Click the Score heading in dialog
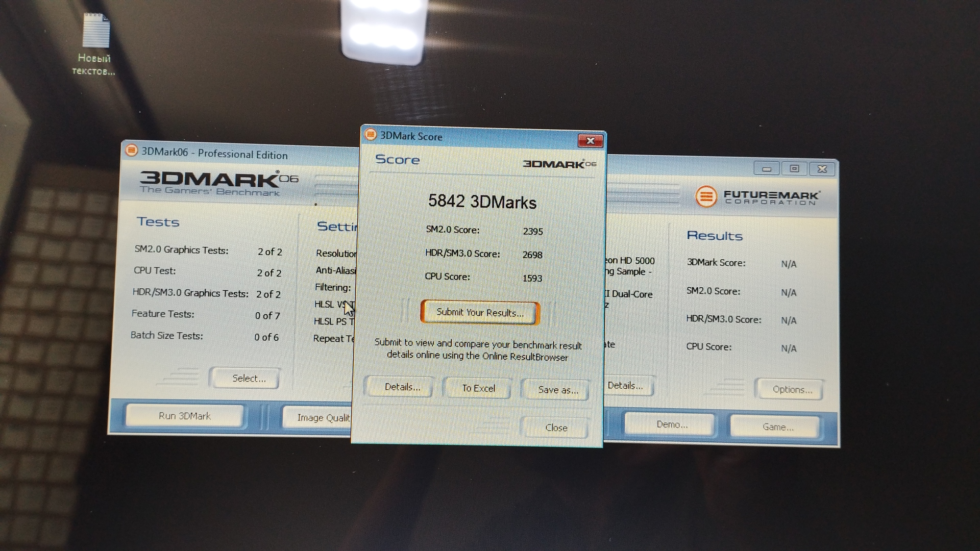Image resolution: width=980 pixels, height=551 pixels. tap(397, 160)
